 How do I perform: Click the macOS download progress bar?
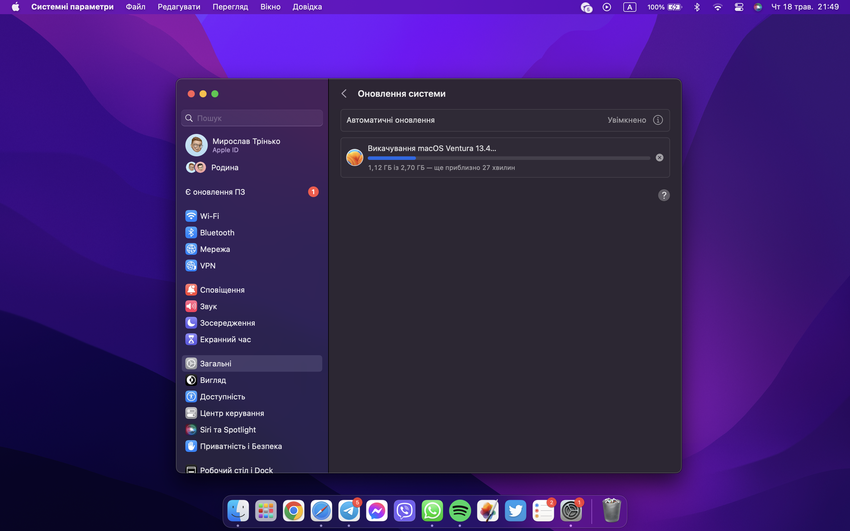tap(508, 158)
